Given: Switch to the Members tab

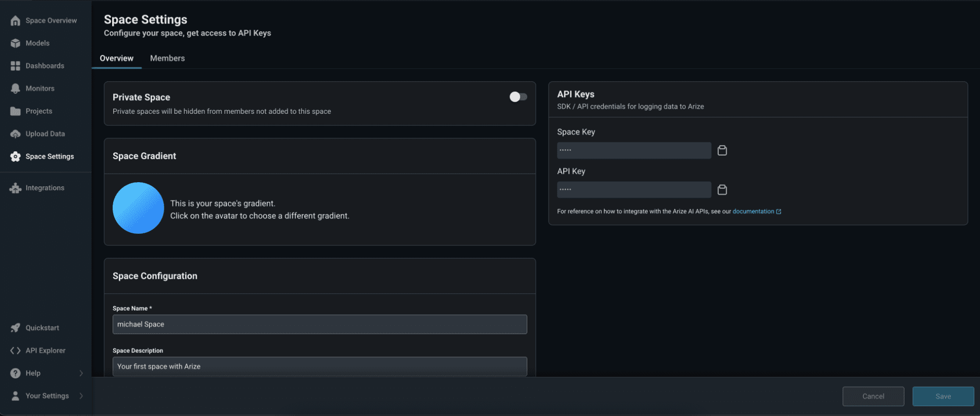Looking at the screenshot, I should pyautogui.click(x=167, y=58).
